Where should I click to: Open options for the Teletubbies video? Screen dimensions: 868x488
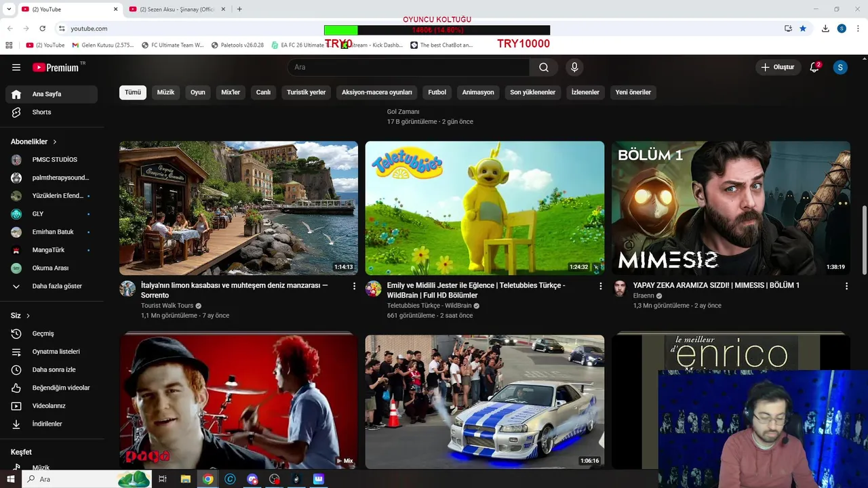[x=600, y=286]
